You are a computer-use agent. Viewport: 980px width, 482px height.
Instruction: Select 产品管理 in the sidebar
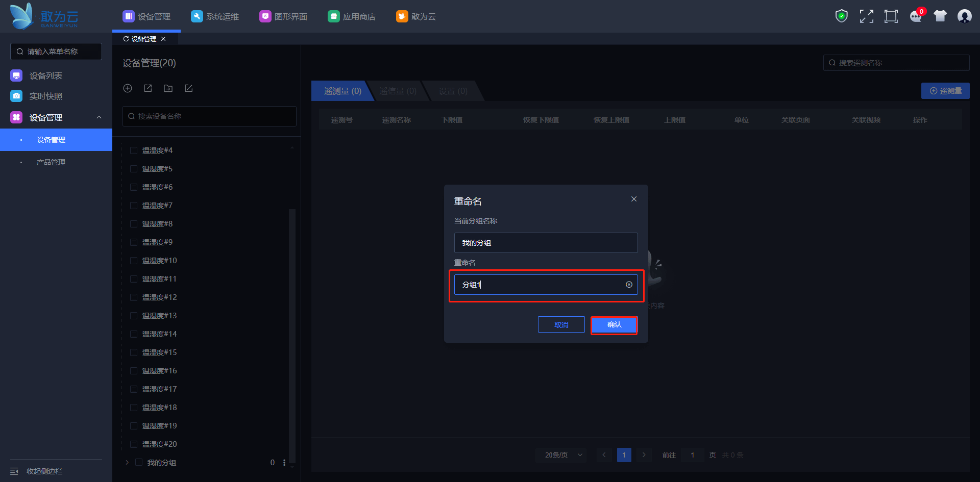pyautogui.click(x=51, y=162)
